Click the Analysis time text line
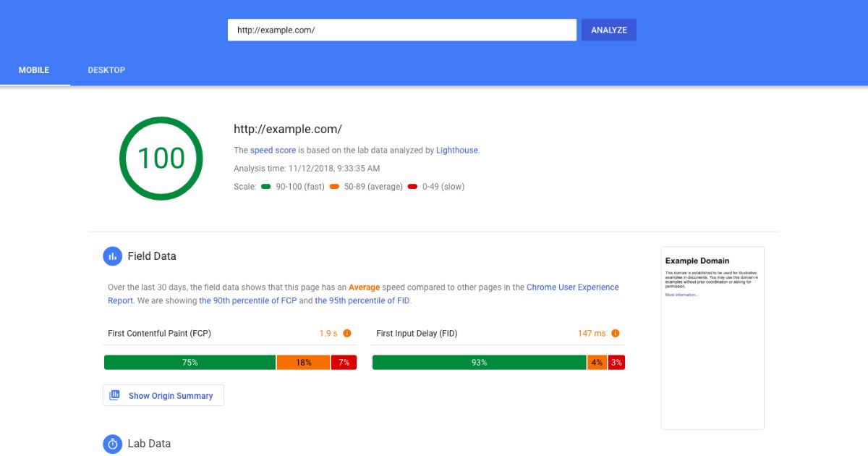This screenshot has height=456, width=868. point(307,169)
